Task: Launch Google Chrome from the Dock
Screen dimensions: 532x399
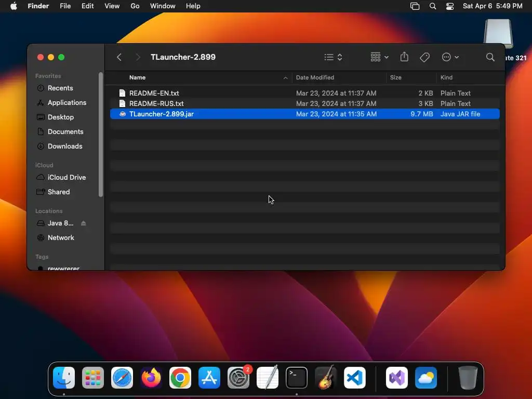Action: (x=180, y=378)
